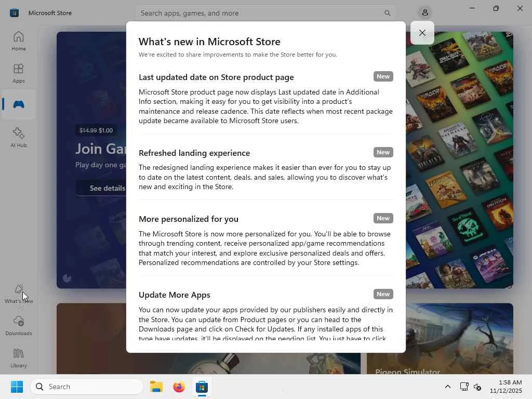Click the Microsoft Store taskbar icon
The width and height of the screenshot is (532, 399).
pyautogui.click(x=202, y=387)
